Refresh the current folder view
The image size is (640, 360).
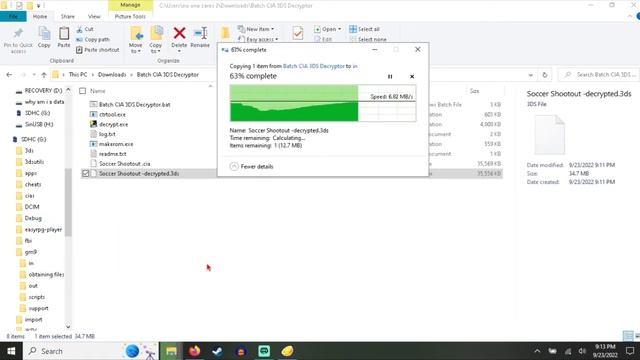click(x=544, y=75)
